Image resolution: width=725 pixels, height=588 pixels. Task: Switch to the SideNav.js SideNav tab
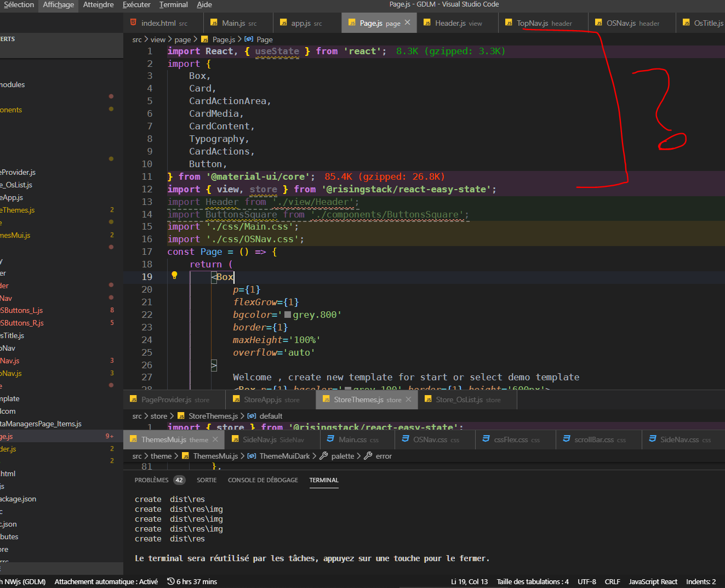[x=272, y=439]
